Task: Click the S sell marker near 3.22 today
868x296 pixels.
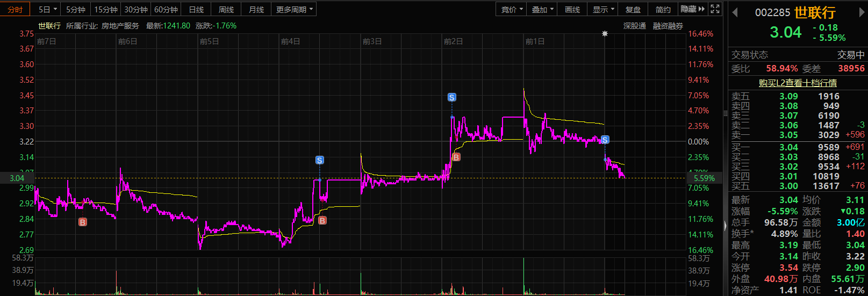Action: [x=605, y=140]
